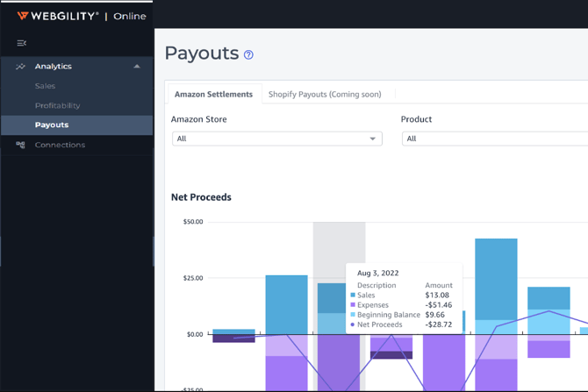Click the $50.00 axis label
Viewport: 588px width, 392px height.
(193, 222)
